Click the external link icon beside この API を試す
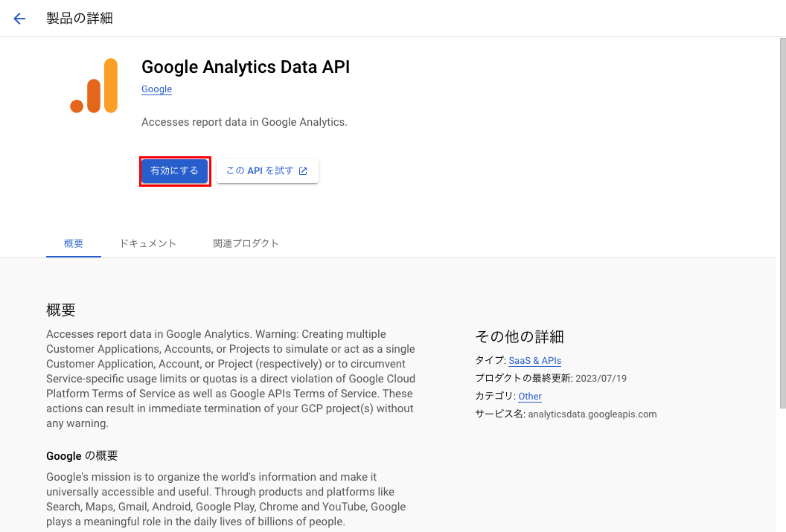The height and width of the screenshot is (532, 786). click(x=303, y=171)
